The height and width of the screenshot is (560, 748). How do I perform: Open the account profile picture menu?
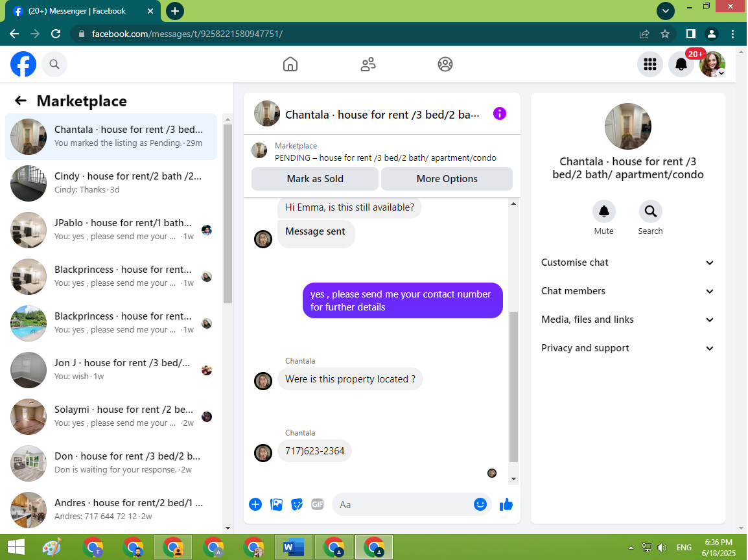point(712,64)
